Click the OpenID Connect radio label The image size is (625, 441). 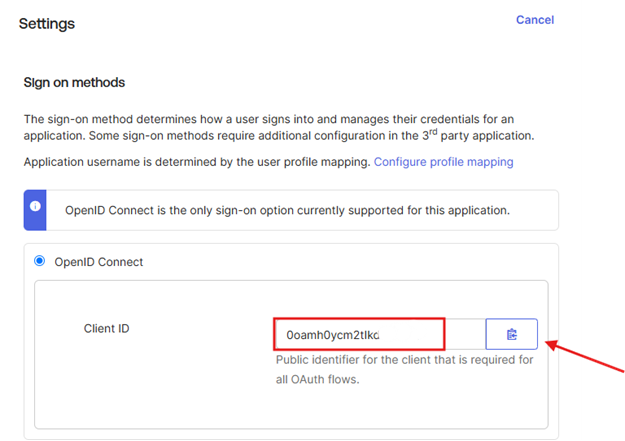[x=97, y=262]
